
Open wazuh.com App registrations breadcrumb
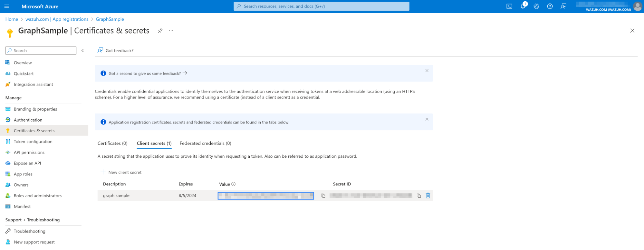coord(57,19)
